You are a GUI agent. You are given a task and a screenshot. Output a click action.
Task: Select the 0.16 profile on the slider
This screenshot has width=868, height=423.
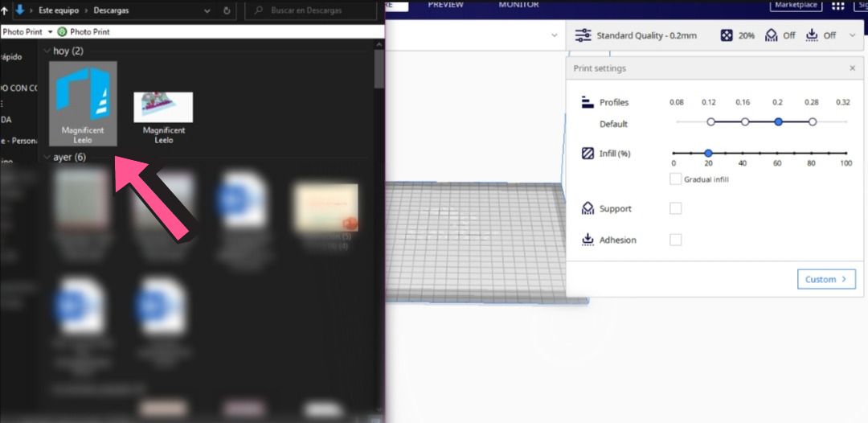[744, 121]
